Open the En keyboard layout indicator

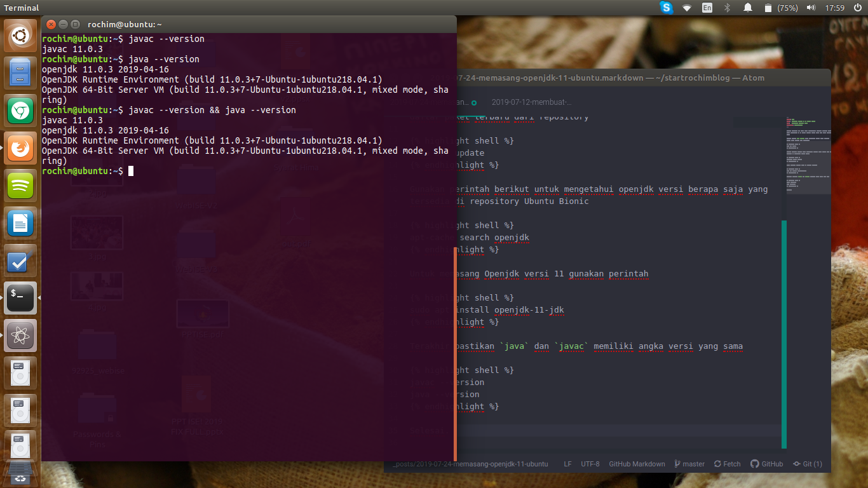(707, 8)
